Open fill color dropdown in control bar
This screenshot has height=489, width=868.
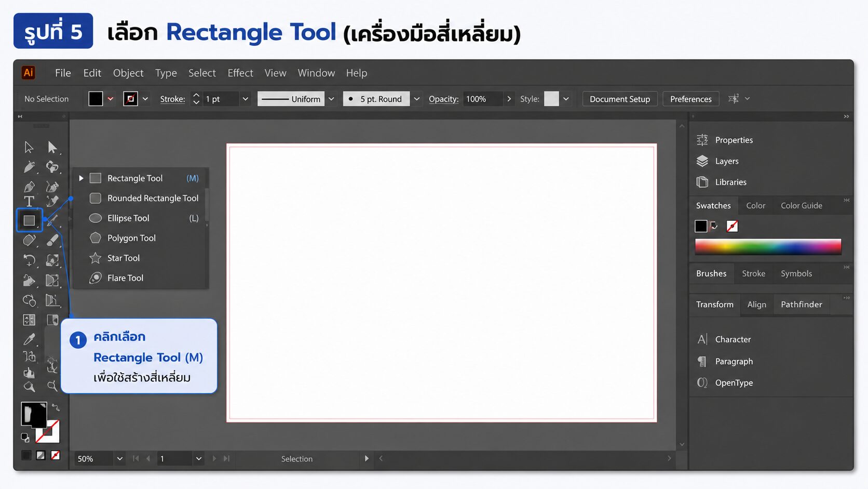[x=111, y=99]
